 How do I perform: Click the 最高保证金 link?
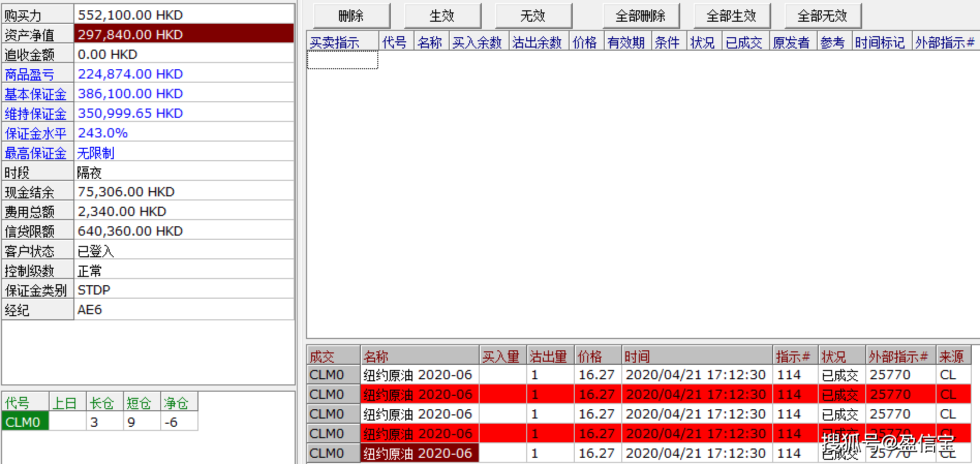(x=36, y=153)
